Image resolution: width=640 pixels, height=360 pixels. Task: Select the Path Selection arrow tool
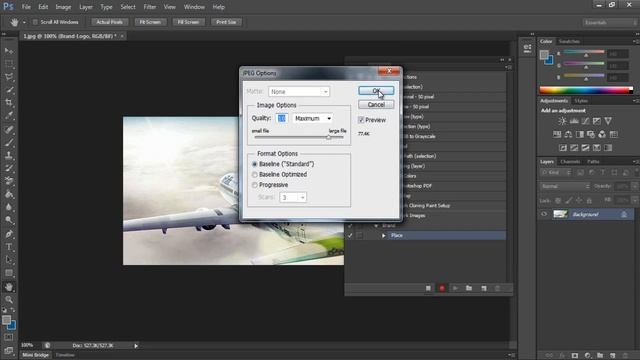pyautogui.click(x=9, y=260)
